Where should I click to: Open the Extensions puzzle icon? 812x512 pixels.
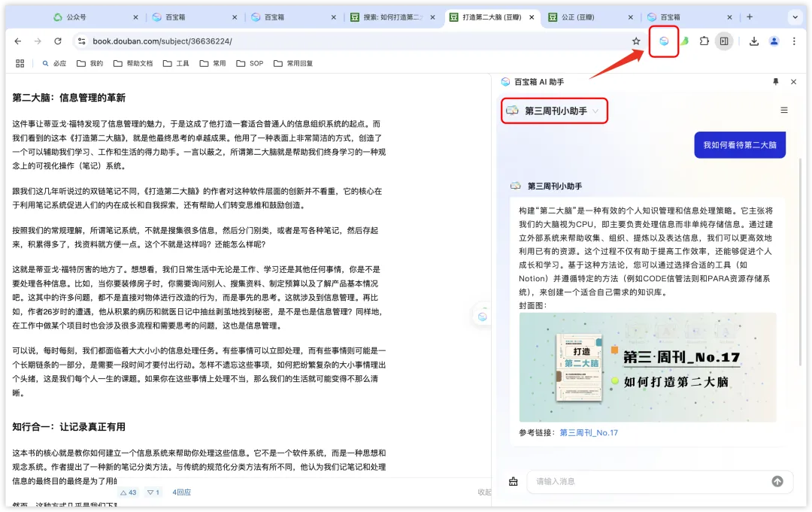[x=704, y=41]
